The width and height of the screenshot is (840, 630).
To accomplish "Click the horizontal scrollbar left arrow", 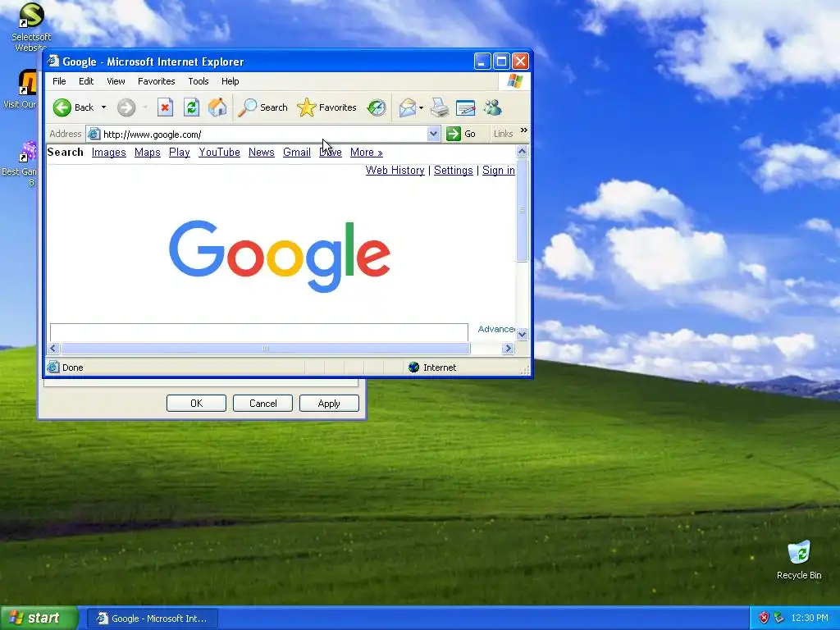I will coord(53,348).
